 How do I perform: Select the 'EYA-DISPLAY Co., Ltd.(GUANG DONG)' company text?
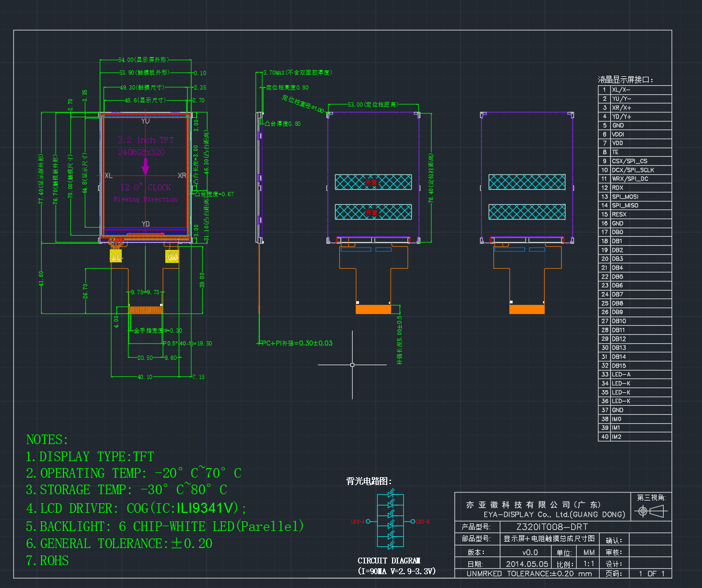click(x=554, y=515)
